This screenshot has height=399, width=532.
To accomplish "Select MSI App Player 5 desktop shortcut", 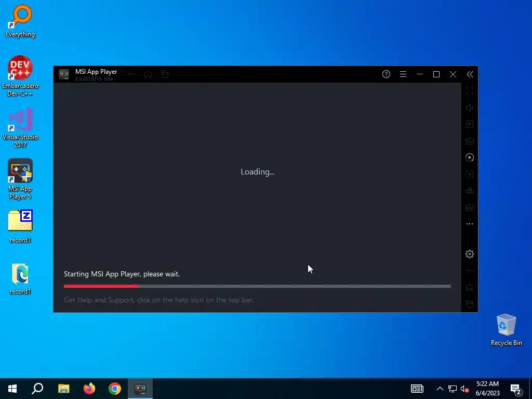I will pos(20,179).
